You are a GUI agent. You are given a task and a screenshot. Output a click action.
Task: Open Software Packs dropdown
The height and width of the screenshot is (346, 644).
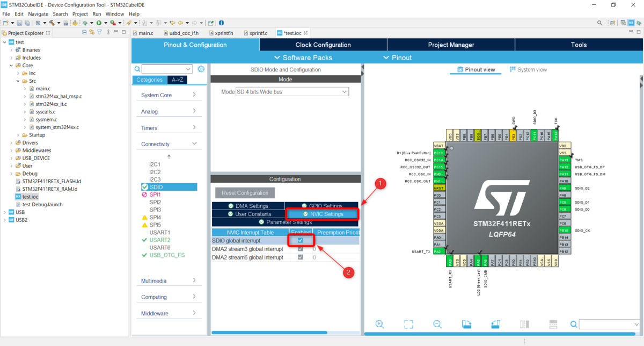coord(303,57)
